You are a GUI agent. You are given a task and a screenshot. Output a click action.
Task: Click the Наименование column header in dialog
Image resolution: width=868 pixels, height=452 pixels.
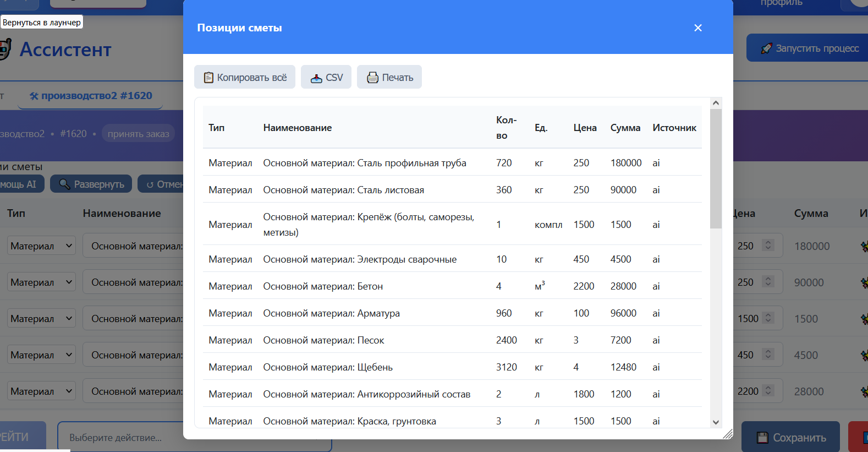(298, 128)
